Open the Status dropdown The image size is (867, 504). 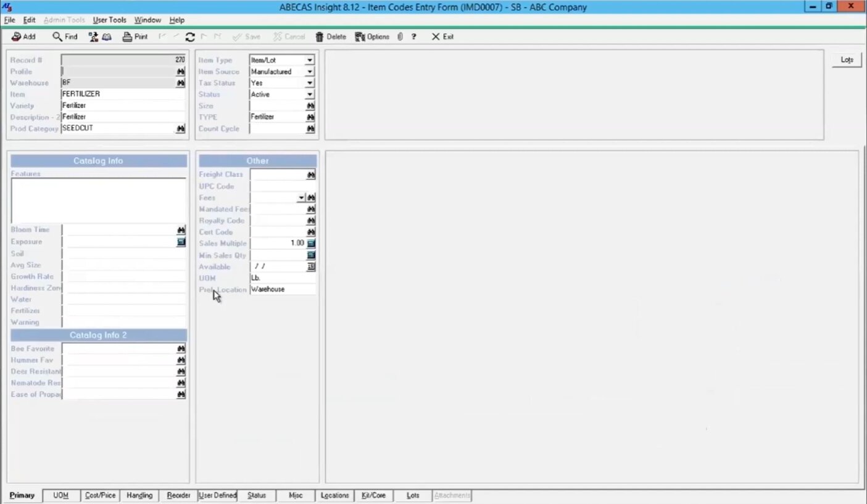point(310,94)
